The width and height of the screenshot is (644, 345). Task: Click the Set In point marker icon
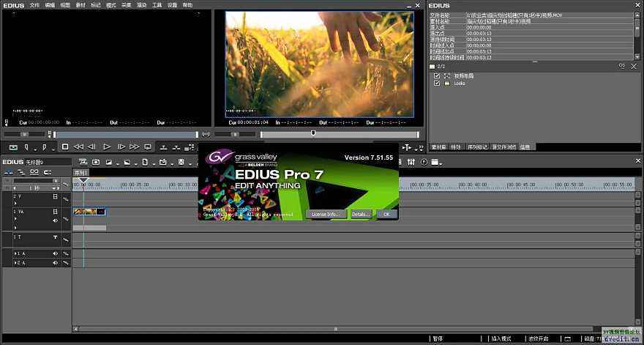(x=26, y=146)
